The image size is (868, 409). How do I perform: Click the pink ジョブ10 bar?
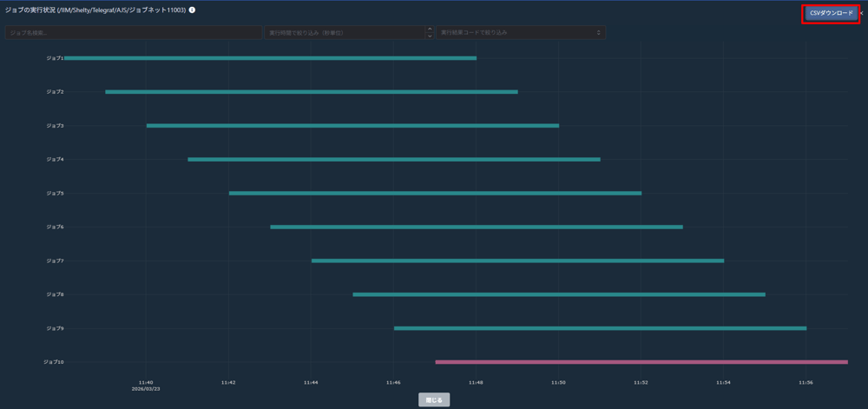(641, 362)
